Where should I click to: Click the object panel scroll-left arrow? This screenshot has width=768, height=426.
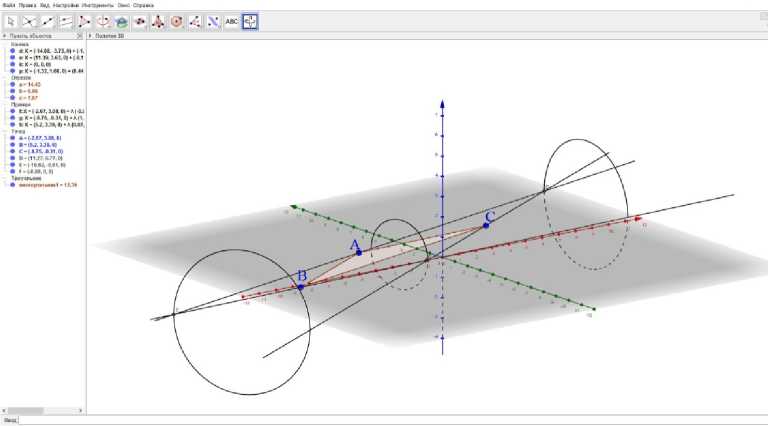pyautogui.click(x=4, y=410)
